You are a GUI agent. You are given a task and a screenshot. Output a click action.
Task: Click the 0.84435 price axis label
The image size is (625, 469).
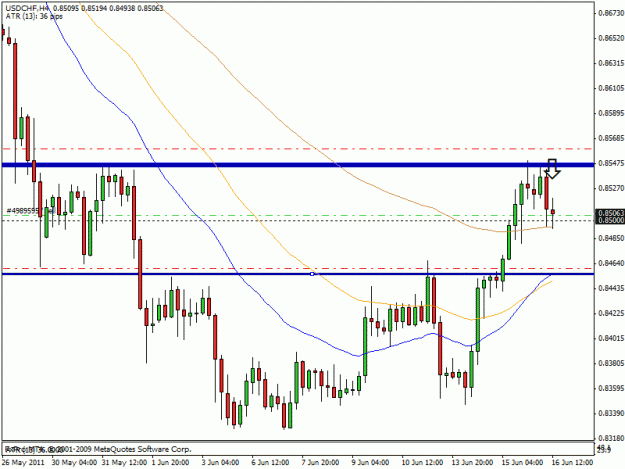click(611, 288)
